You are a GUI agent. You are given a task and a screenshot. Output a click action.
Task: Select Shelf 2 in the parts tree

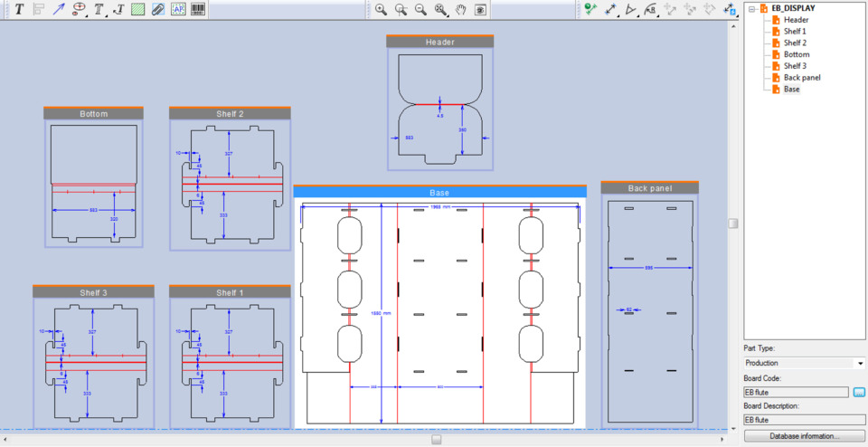pyautogui.click(x=795, y=43)
